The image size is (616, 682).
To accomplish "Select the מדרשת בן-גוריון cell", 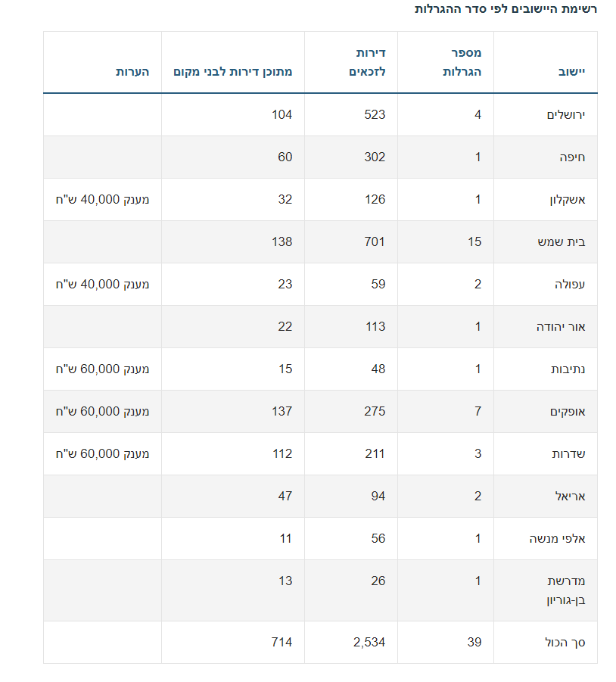I will pyautogui.click(x=567, y=590).
